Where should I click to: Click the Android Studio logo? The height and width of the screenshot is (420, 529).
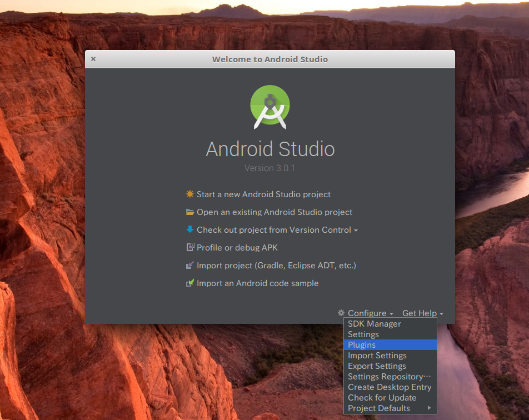(x=270, y=107)
